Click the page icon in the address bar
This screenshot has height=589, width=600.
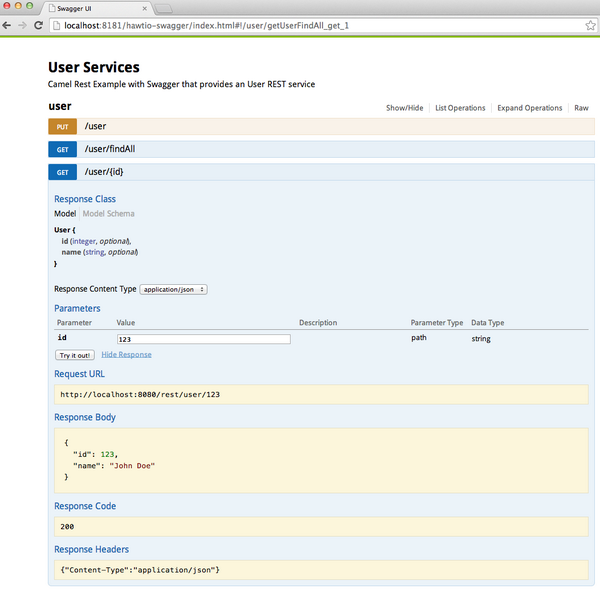click(56, 26)
